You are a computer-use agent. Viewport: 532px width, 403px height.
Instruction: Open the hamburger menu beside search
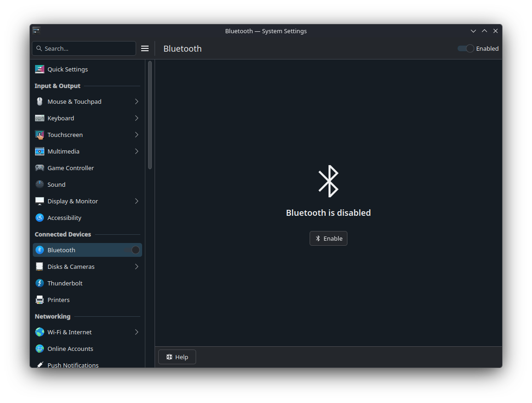tap(145, 48)
